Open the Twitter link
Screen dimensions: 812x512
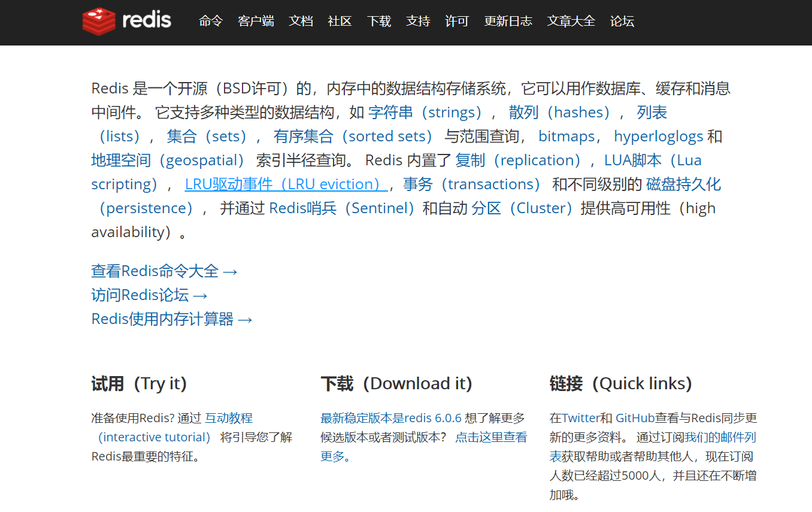(x=581, y=418)
